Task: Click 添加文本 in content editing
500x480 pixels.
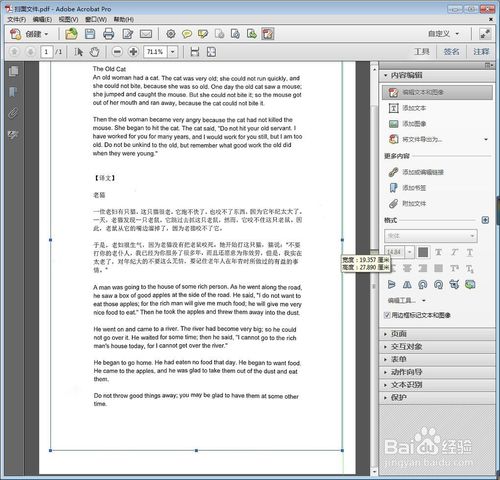Action: [x=414, y=108]
